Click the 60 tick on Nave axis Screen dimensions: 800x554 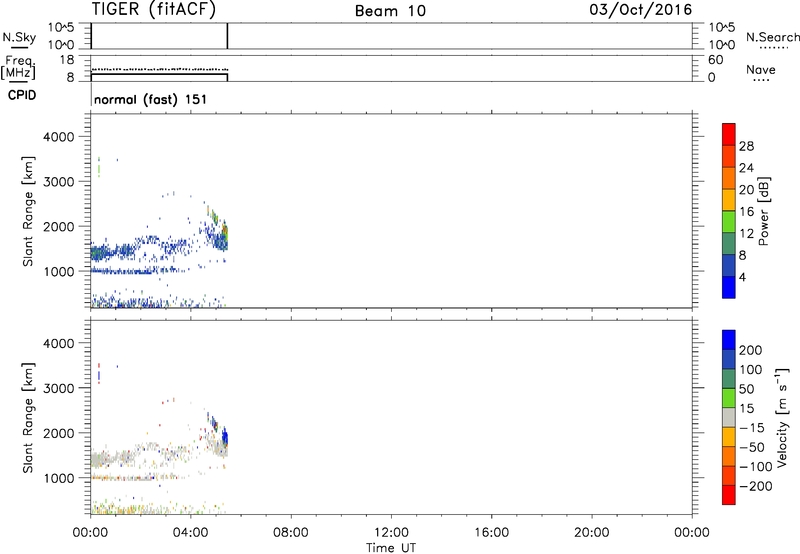coord(715,60)
